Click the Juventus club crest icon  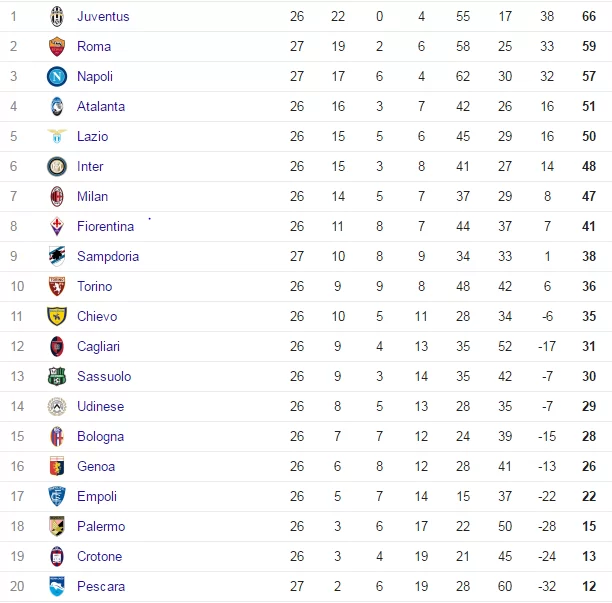tap(56, 16)
